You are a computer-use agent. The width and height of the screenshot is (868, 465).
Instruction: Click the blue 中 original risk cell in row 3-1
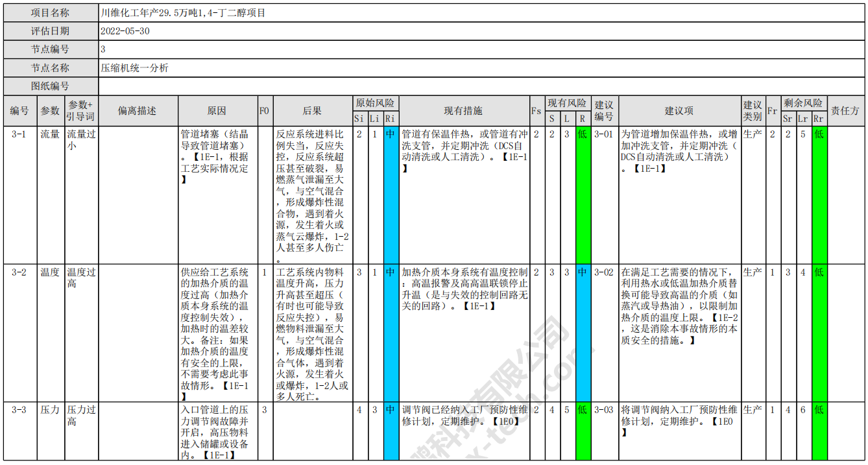(391, 195)
